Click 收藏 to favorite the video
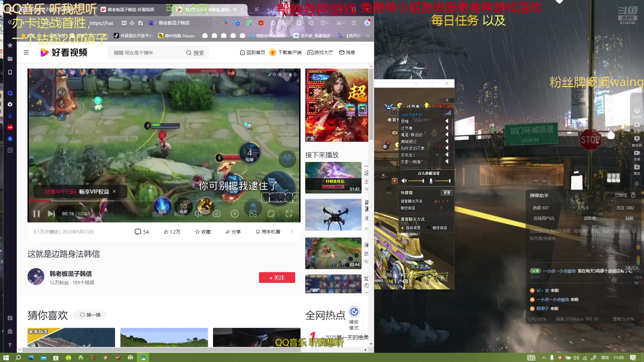The width and height of the screenshot is (644, 362). point(203,232)
